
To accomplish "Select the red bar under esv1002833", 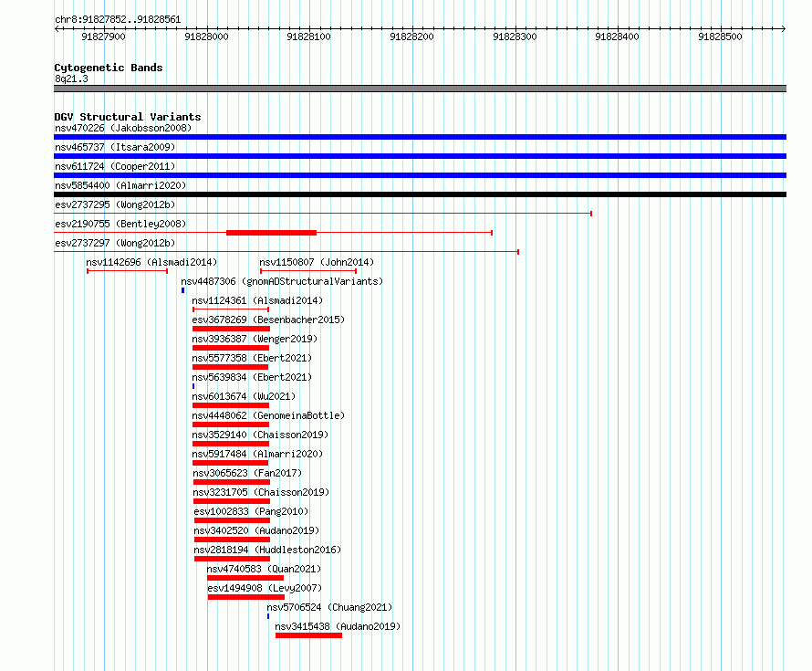I will [x=232, y=520].
